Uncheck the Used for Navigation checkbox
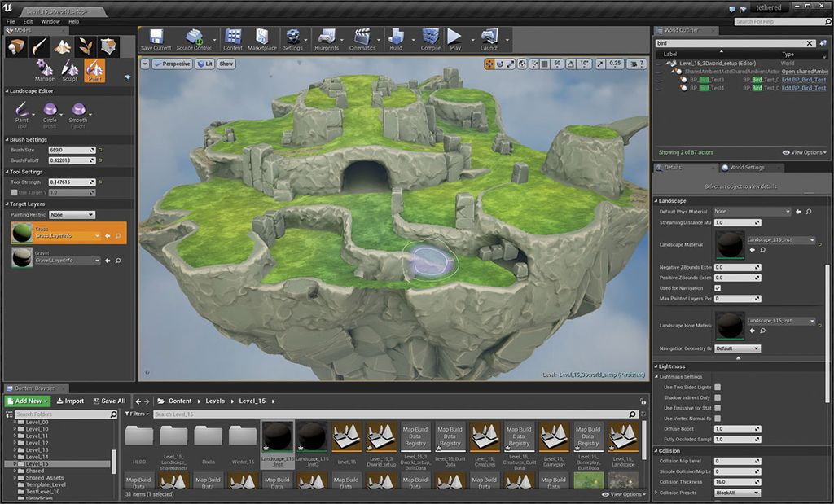 (718, 288)
